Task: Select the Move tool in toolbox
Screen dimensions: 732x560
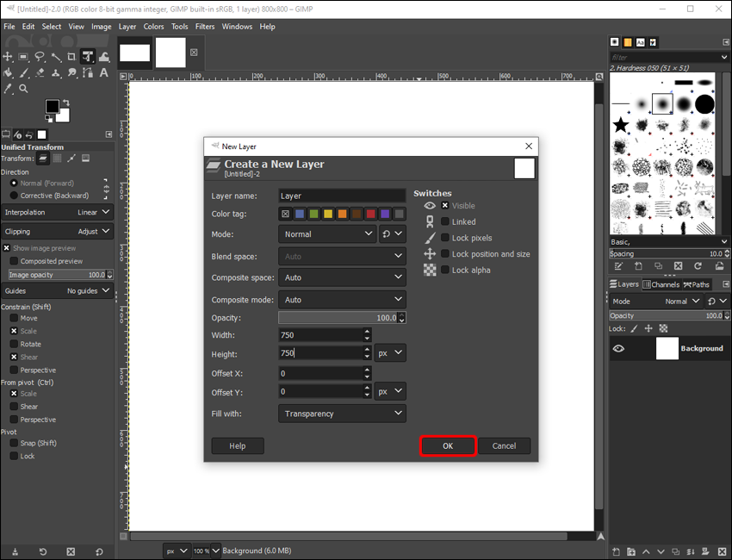Action: (x=8, y=57)
